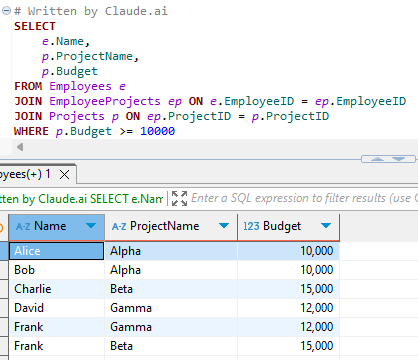Select the Alice name cell
Screen dimensions: 418x360
click(x=57, y=251)
